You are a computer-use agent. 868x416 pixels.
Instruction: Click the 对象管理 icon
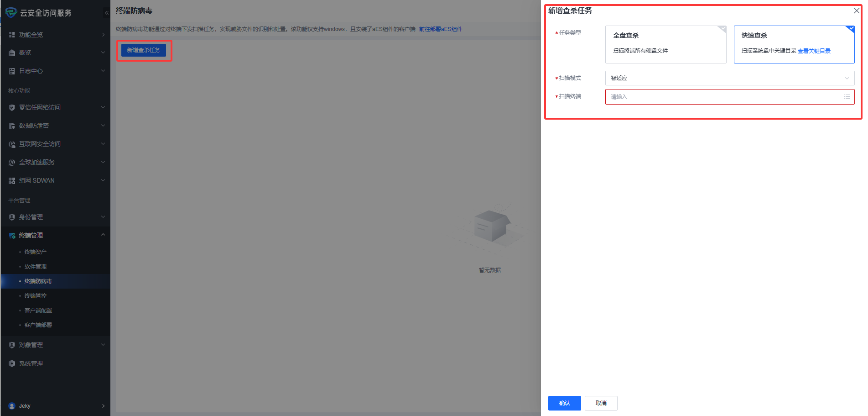click(x=12, y=345)
